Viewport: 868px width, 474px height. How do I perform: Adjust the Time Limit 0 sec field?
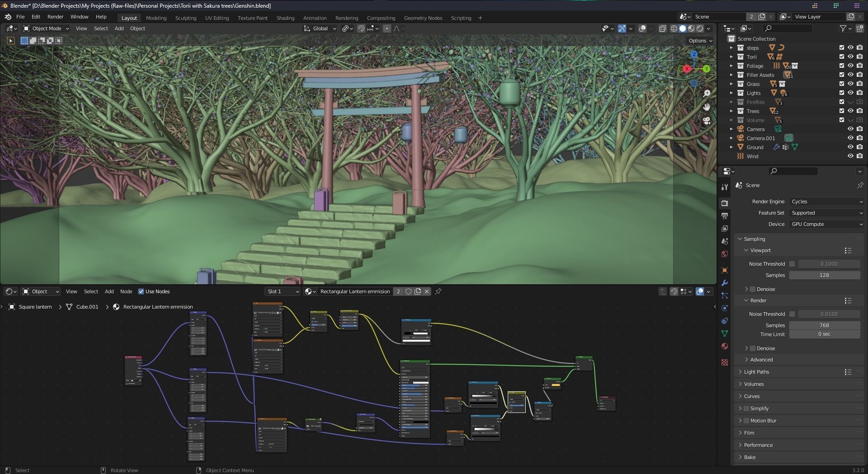(825, 334)
